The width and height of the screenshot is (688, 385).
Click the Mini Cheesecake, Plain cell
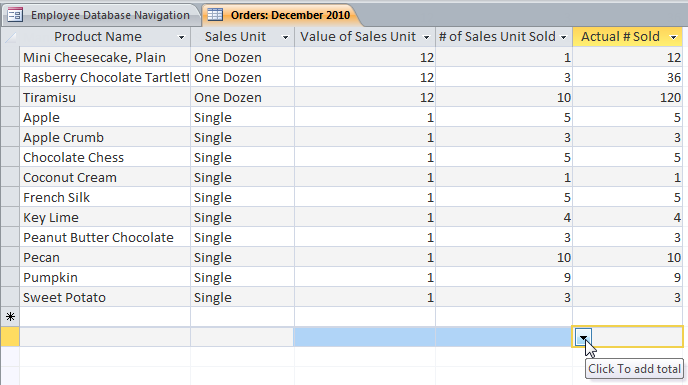(105, 57)
